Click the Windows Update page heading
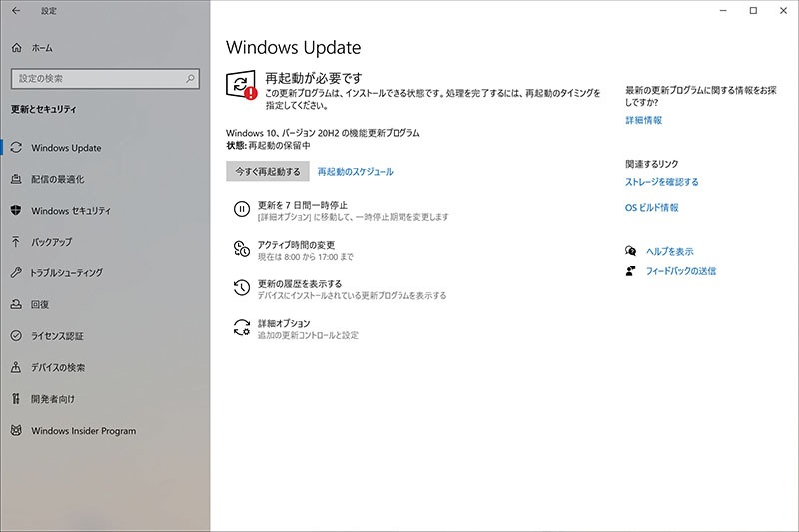The height and width of the screenshot is (532, 799). coord(293,47)
